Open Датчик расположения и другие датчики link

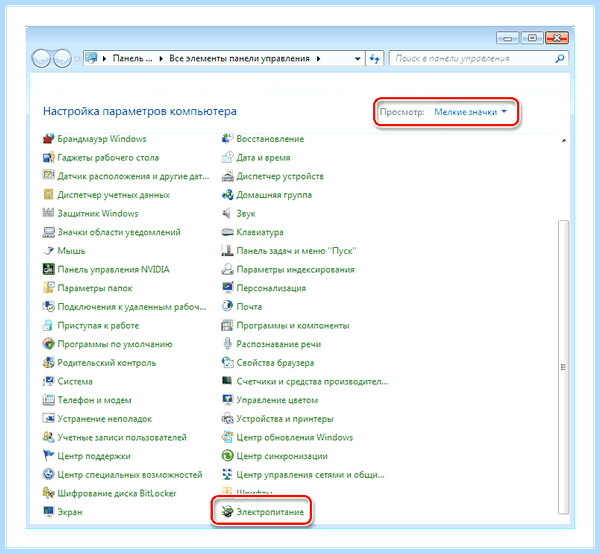pyautogui.click(x=133, y=176)
